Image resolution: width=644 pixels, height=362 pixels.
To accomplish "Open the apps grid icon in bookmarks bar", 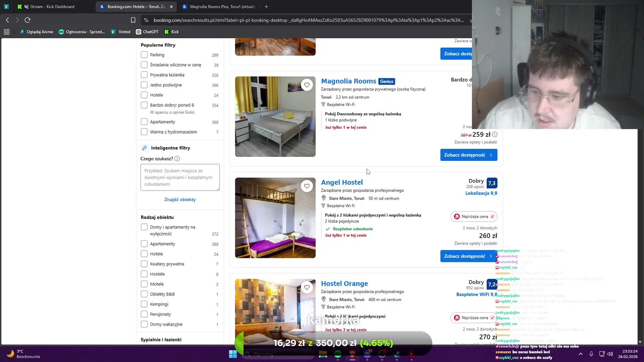I will point(7,32).
